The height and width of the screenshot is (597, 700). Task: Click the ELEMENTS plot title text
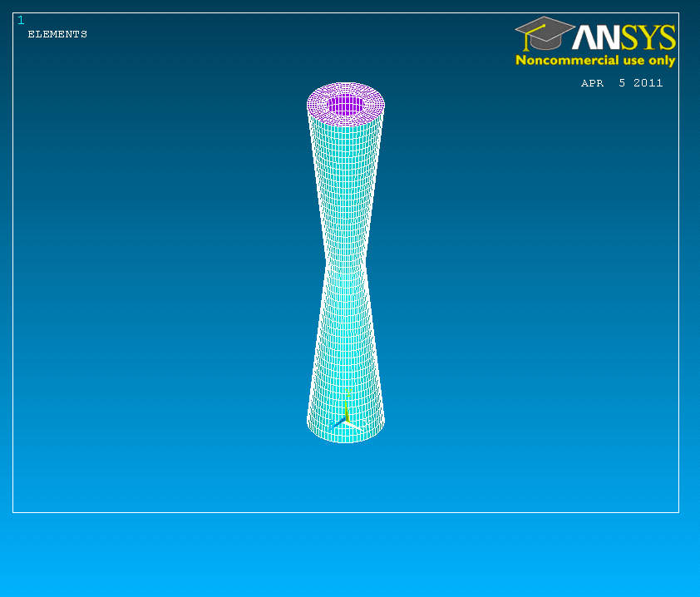point(57,34)
